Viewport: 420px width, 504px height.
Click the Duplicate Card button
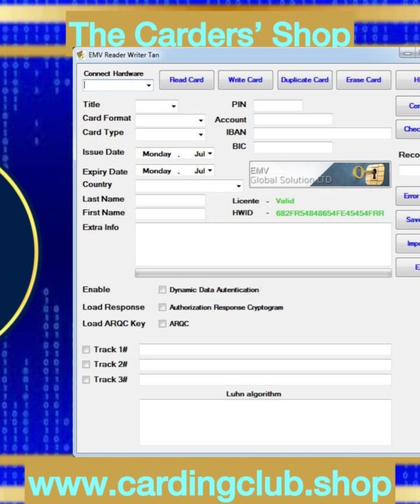pos(304,80)
